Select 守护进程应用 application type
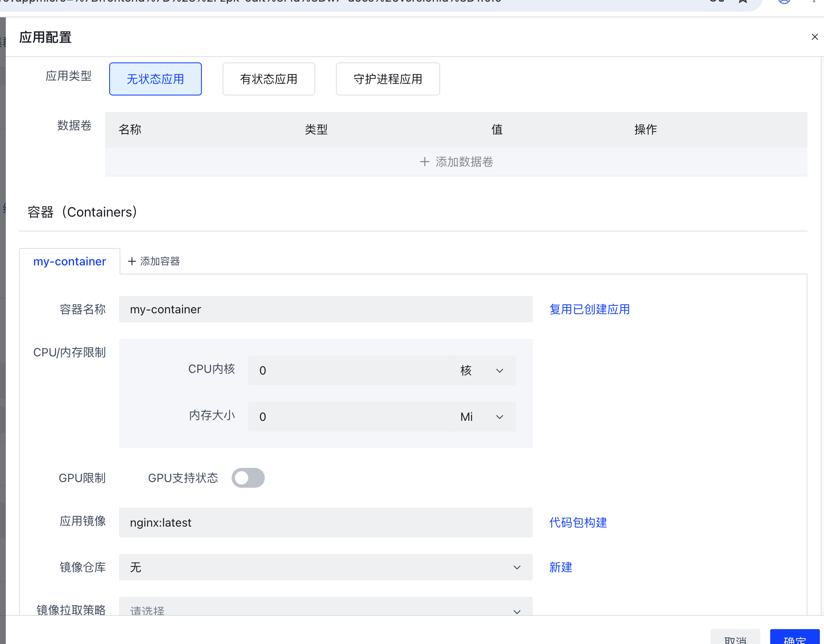This screenshot has width=824, height=644. click(x=388, y=79)
